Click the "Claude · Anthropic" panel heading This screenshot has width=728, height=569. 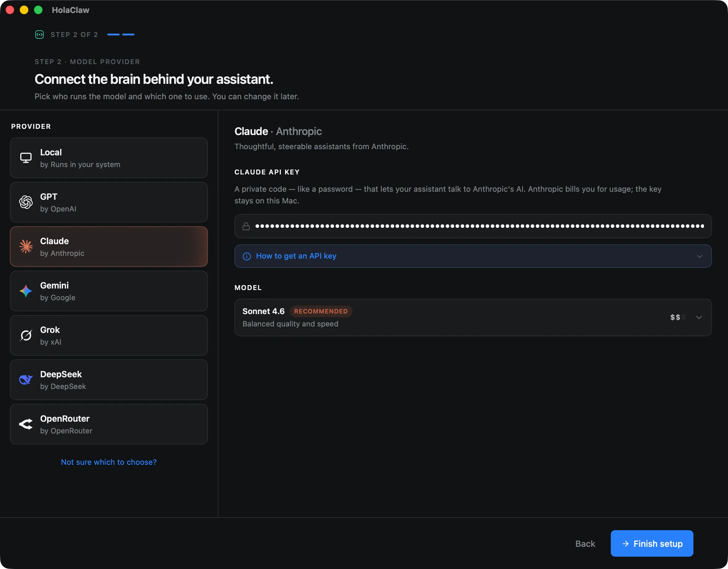pos(278,131)
